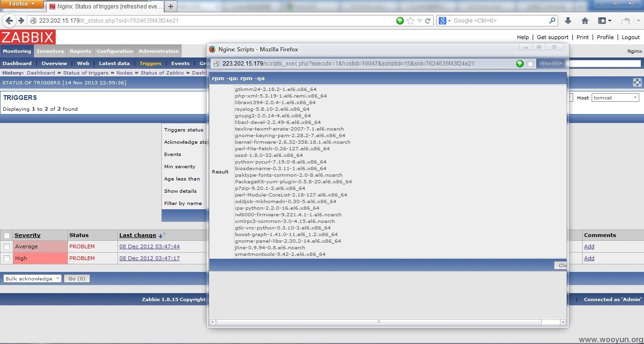This screenshot has width=644, height=344.
Task: Click the partially visible Close button in popup
Action: (x=560, y=265)
